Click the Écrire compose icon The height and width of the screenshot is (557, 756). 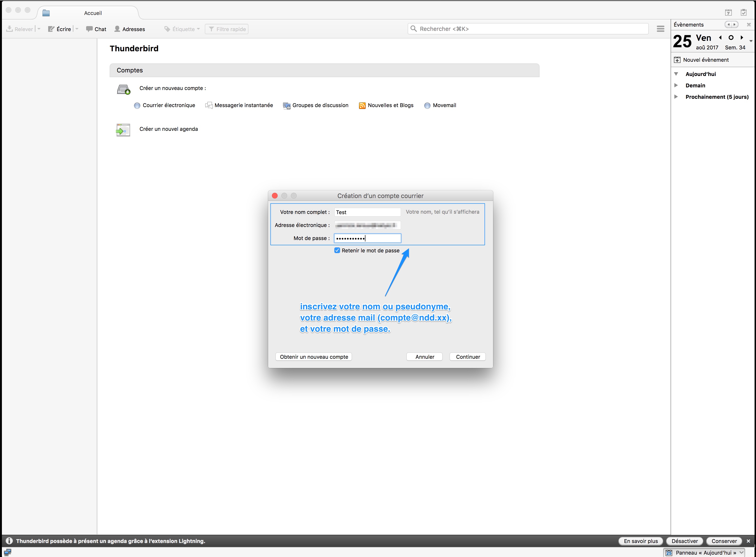[x=51, y=29]
